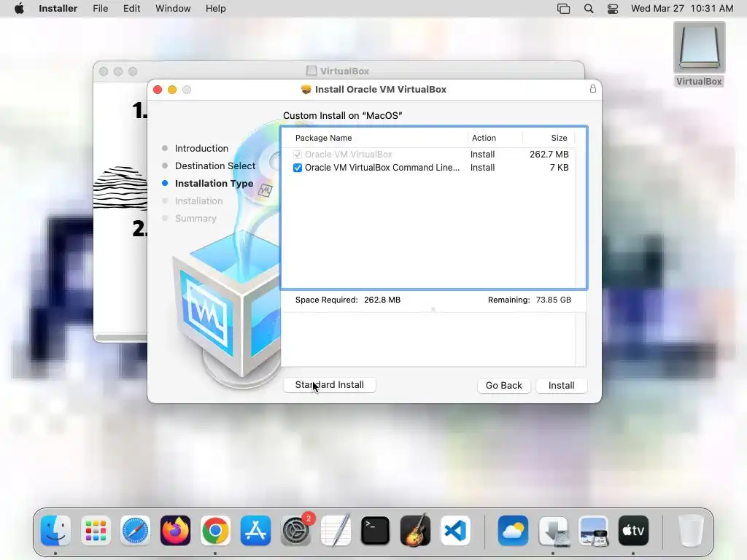Open Google Chrome from the dock
The height and width of the screenshot is (560, 747).
click(x=215, y=531)
